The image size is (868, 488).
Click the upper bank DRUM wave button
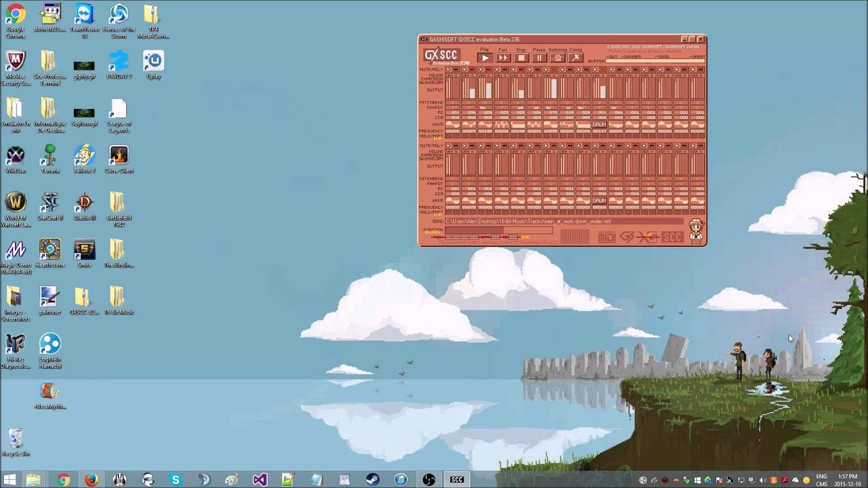coord(599,125)
